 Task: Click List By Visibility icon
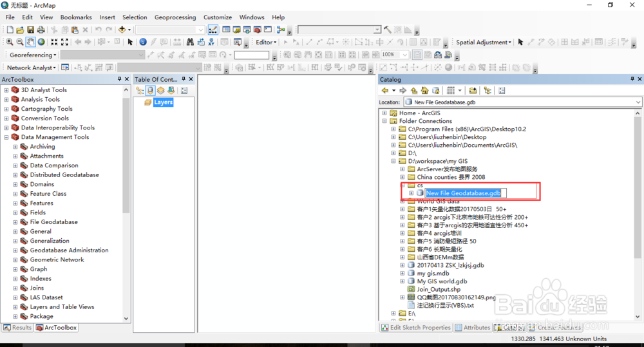[160, 90]
